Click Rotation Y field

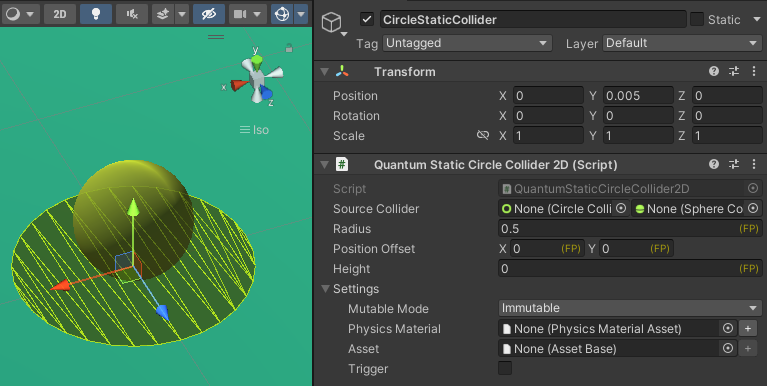click(638, 115)
